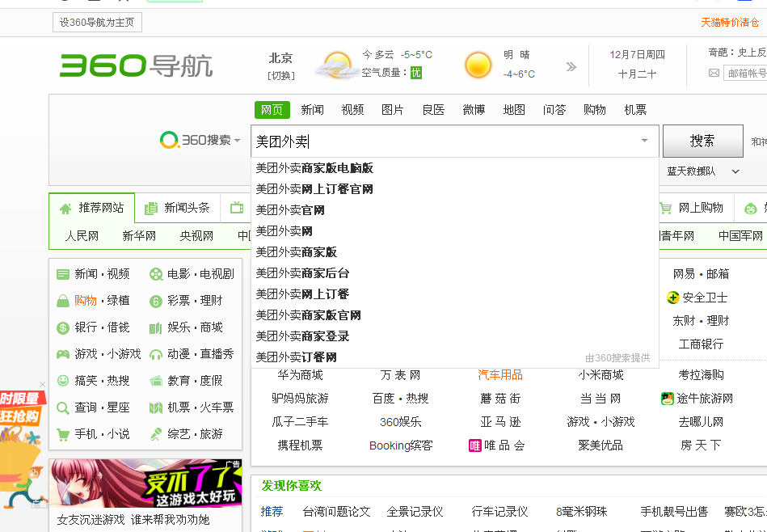The image size is (767, 532).
Task: Click the dollar coin icon beside 银行·借钱
Action: click(62, 328)
